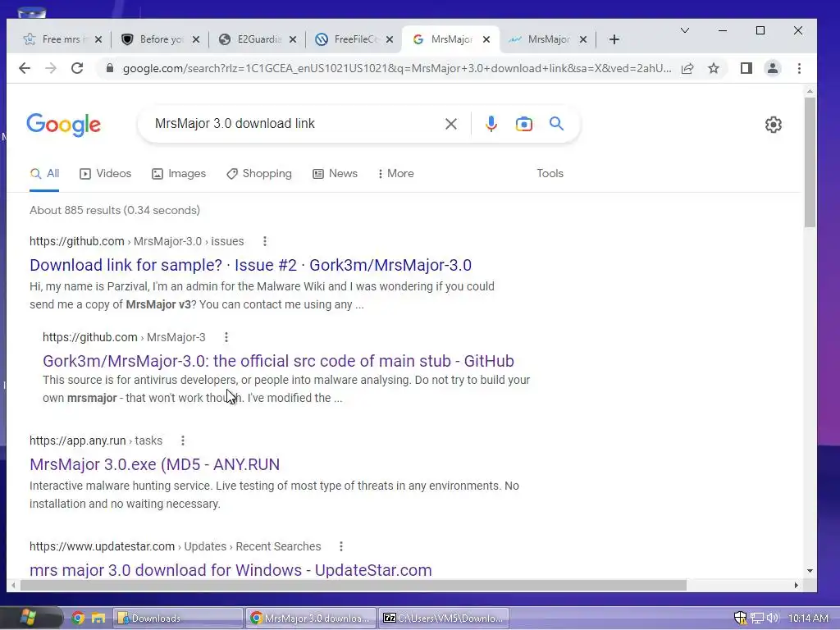Image resolution: width=840 pixels, height=630 pixels.
Task: Open 'mrs major 3.0 download for Windows' result
Action: 231,570
